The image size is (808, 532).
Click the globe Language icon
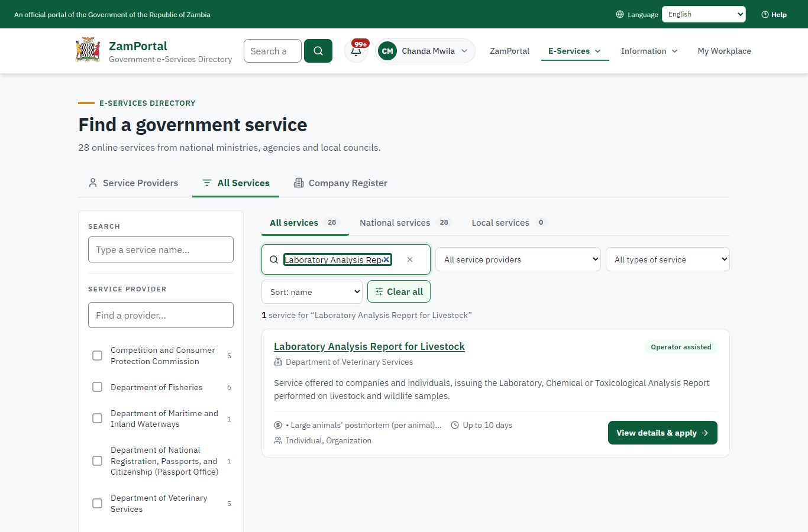620,14
